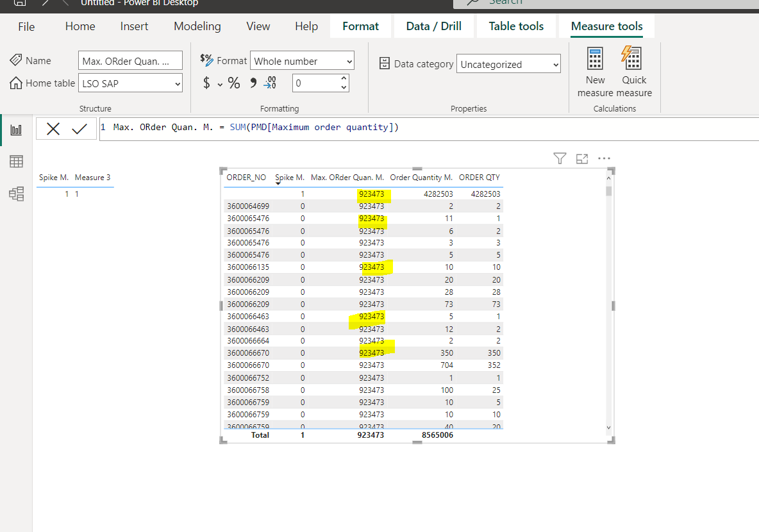Switch to the Modeling tab

197,26
